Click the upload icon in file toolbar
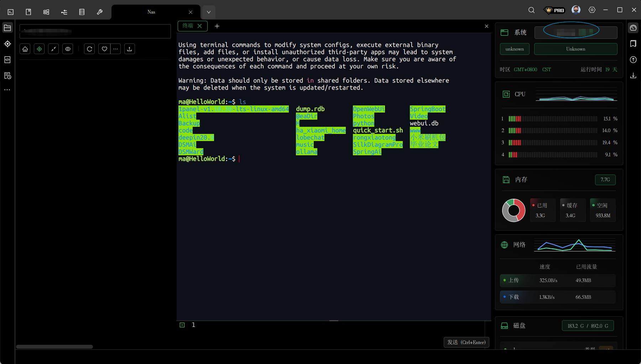The width and height of the screenshot is (641, 364). click(x=130, y=49)
